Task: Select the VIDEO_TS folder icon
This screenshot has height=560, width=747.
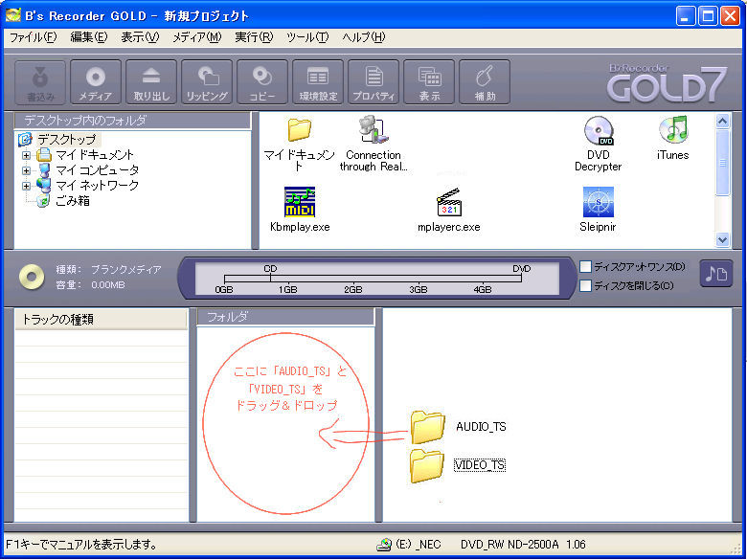Action: click(427, 465)
